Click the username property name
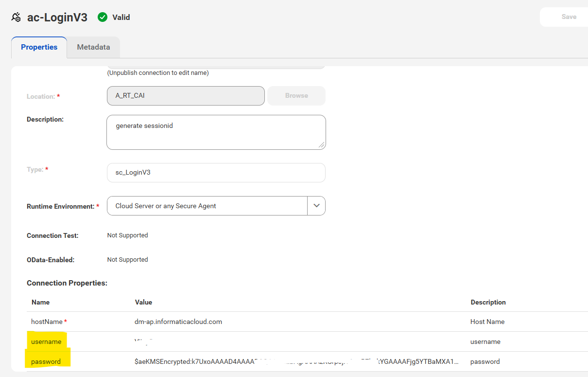 click(x=46, y=341)
